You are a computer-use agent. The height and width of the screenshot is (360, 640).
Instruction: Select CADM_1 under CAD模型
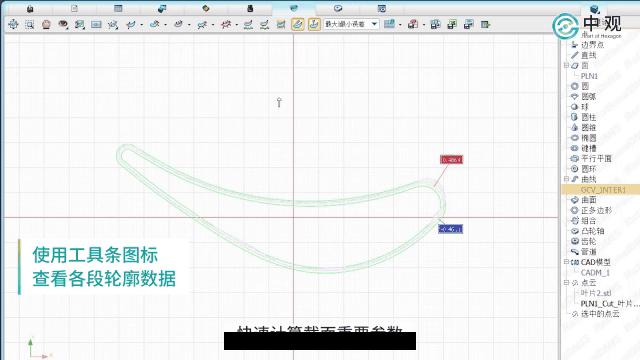595,273
